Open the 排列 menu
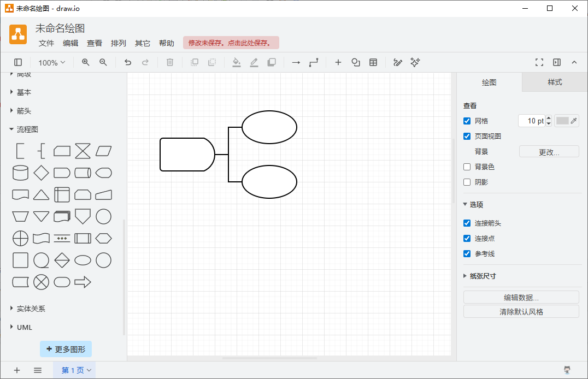Viewport: 588px width, 379px height. (x=119, y=43)
